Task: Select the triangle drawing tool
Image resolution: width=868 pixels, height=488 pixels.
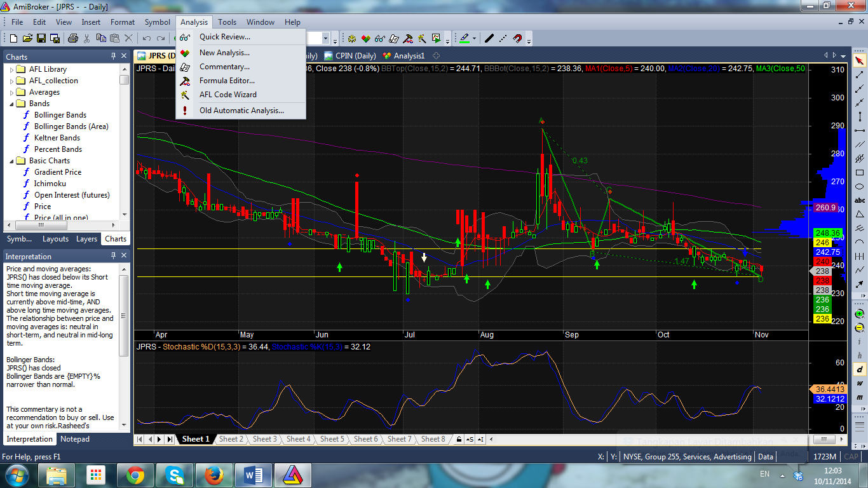Action: pos(860,214)
